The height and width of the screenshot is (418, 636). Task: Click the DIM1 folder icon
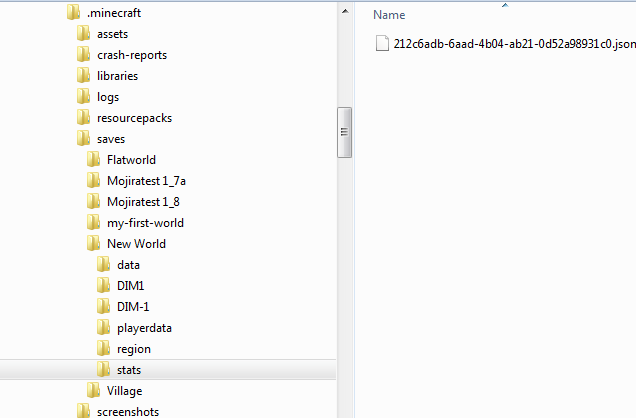click(x=104, y=285)
